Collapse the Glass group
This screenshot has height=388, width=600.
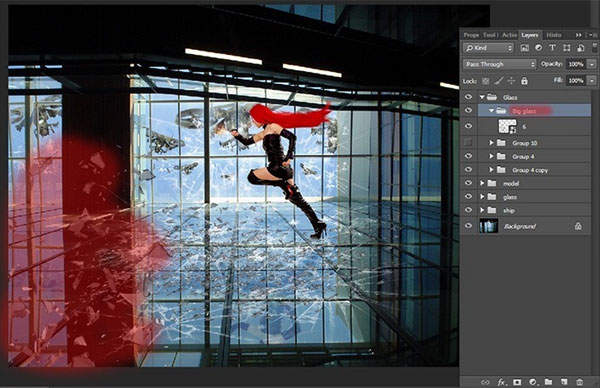(482, 97)
